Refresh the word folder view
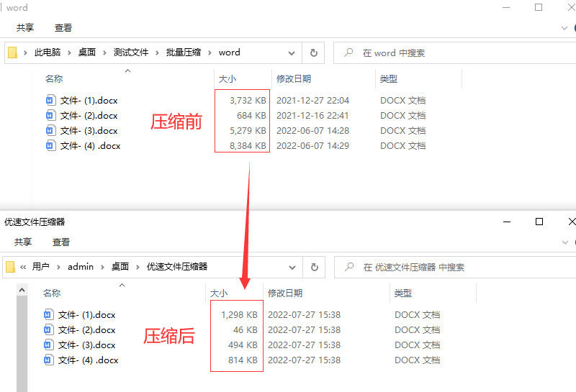This screenshot has width=576, height=392. (313, 53)
